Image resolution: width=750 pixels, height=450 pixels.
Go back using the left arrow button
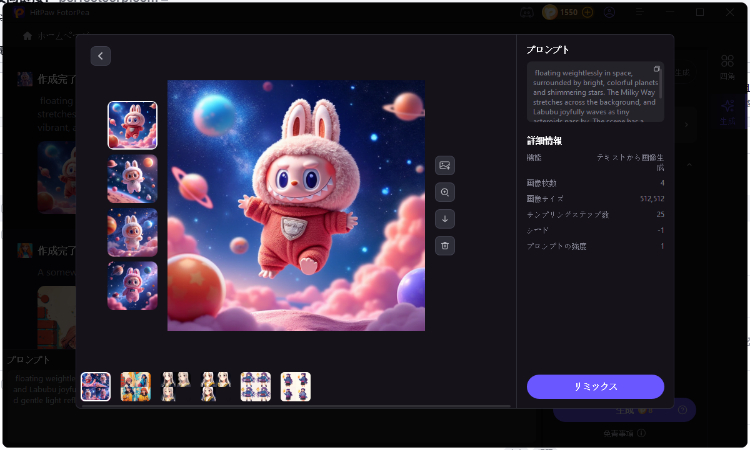click(x=100, y=56)
